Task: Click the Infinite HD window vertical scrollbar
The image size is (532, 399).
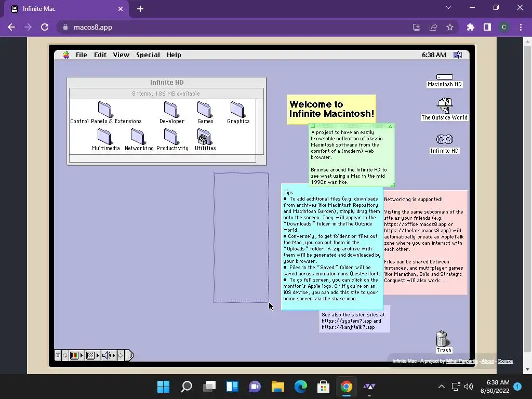Action: coord(260,127)
